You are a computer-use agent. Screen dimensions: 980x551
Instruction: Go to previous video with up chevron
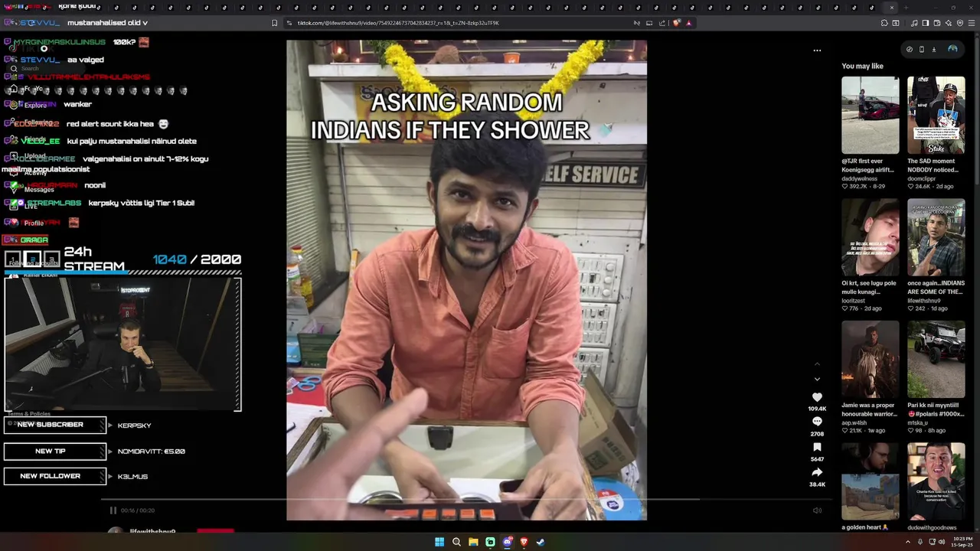coord(817,364)
